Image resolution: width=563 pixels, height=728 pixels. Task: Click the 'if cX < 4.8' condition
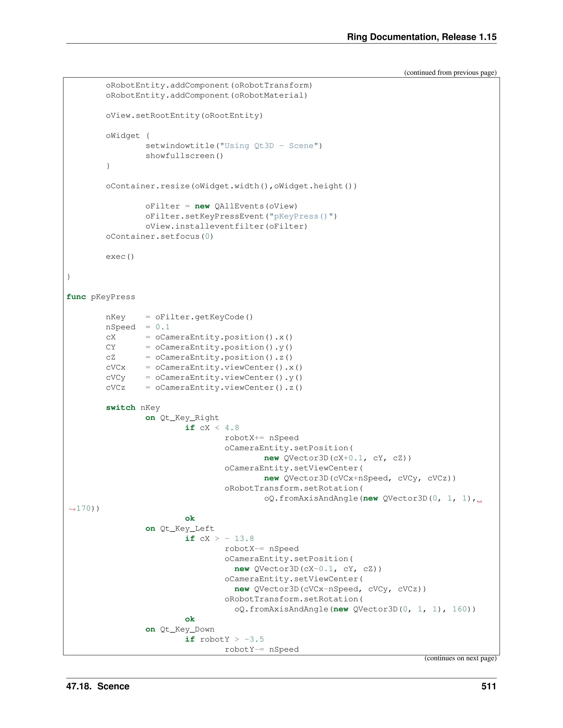pyautogui.click(x=212, y=428)
